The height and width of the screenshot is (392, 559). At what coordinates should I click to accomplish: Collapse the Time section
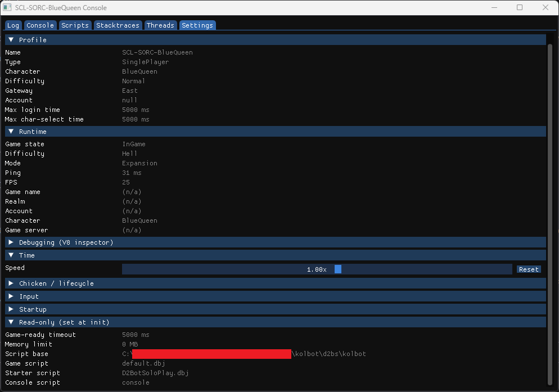pos(275,255)
